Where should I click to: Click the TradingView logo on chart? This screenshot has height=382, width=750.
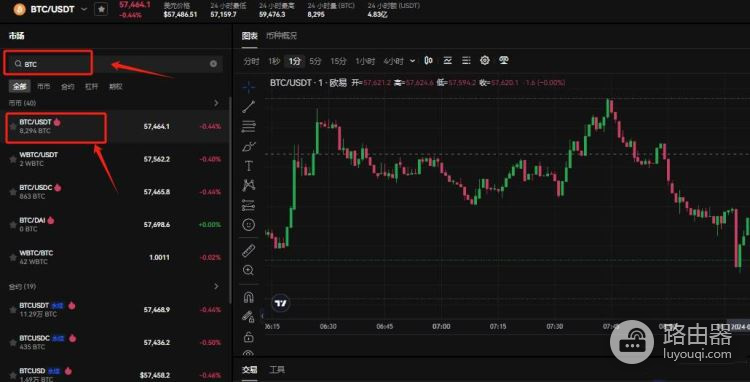280,303
